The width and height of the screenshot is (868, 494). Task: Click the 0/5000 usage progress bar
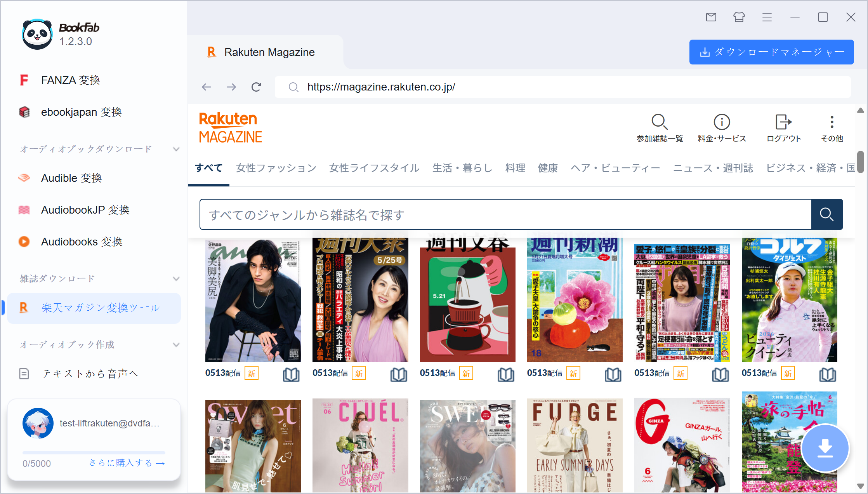(94, 453)
